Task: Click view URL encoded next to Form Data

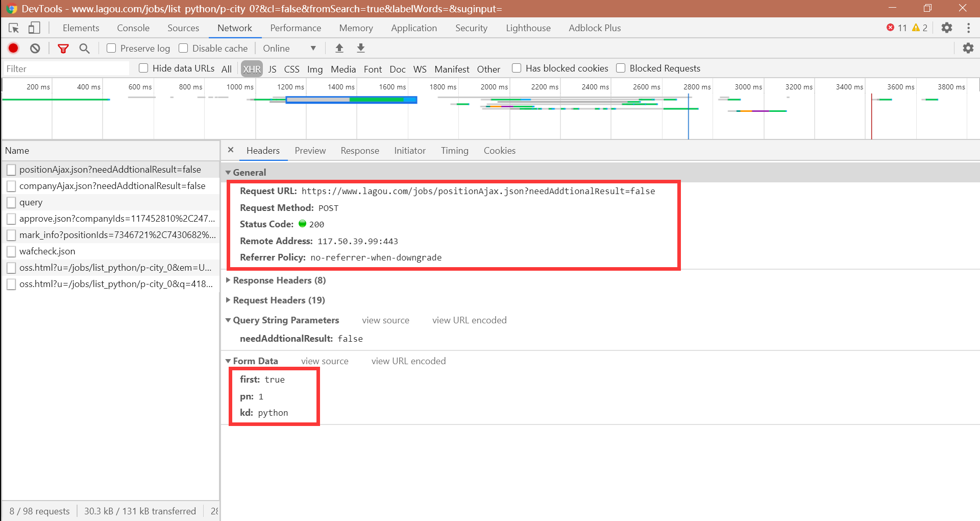Action: pos(408,361)
